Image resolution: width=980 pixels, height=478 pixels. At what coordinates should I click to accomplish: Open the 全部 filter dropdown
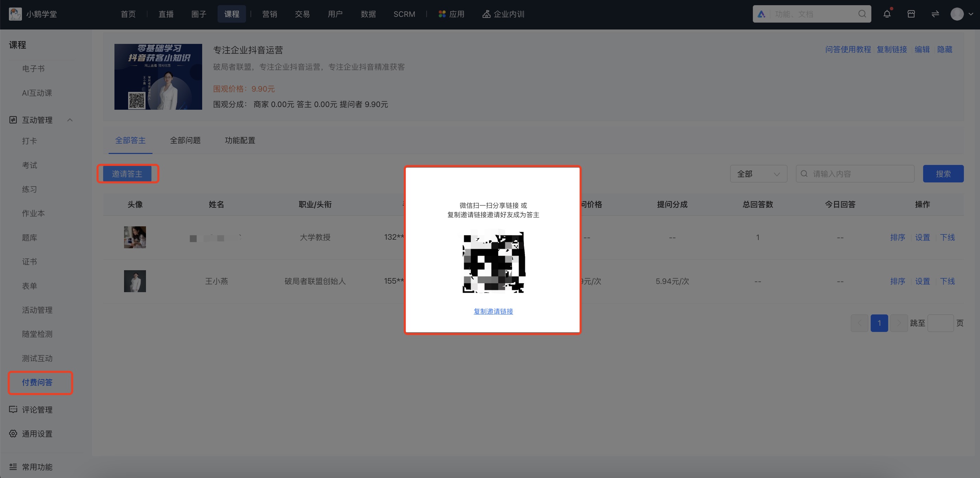tap(758, 174)
